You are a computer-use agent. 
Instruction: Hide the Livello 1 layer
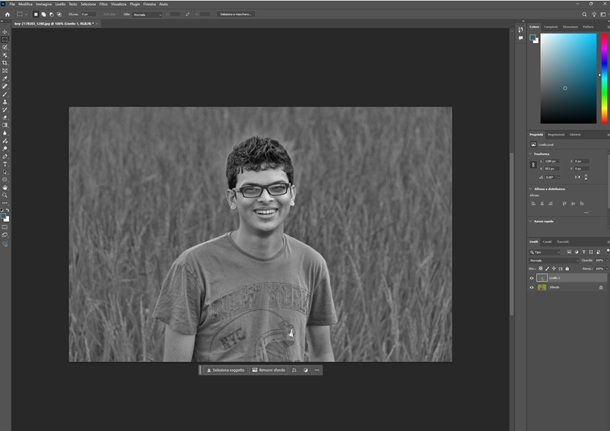(x=532, y=278)
